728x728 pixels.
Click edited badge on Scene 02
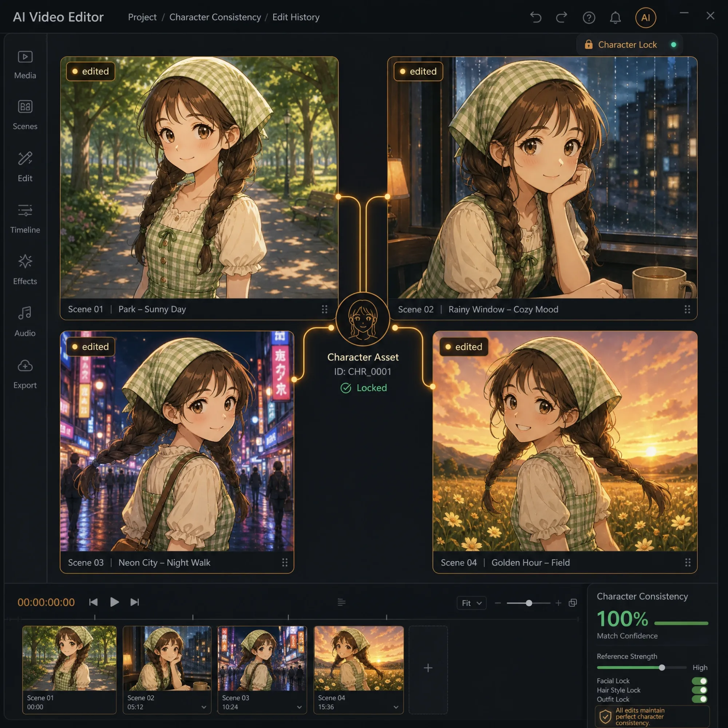click(418, 71)
